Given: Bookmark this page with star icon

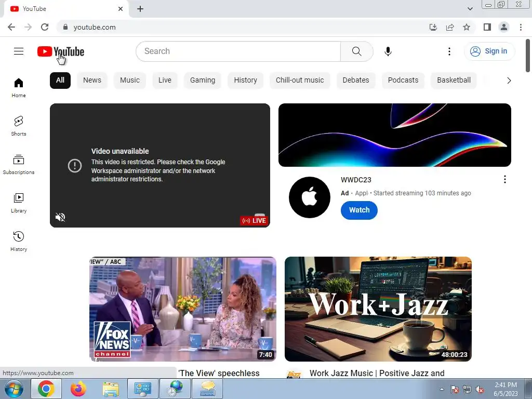Looking at the screenshot, I should coord(467,27).
